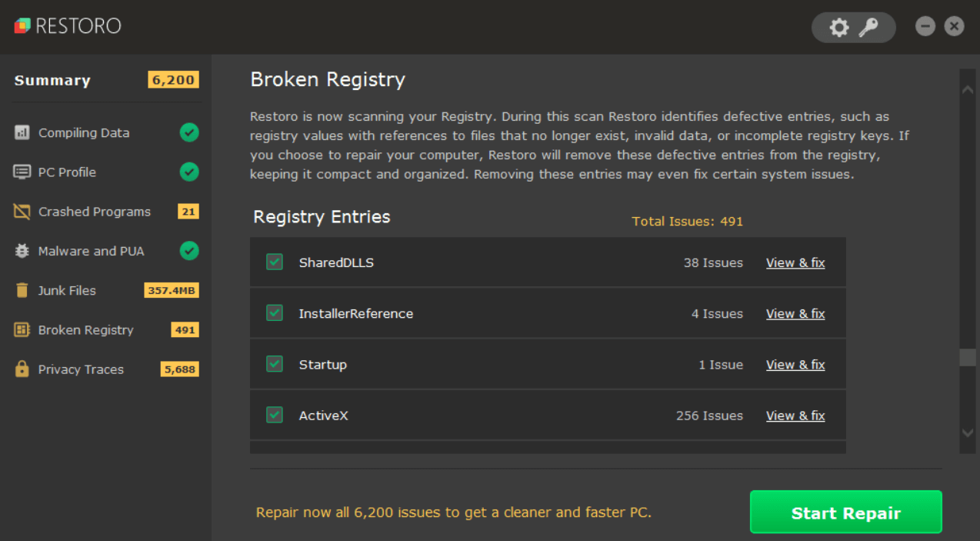Deselect the ActiveX checkbox
Viewport: 980px width, 541px height.
tap(275, 415)
